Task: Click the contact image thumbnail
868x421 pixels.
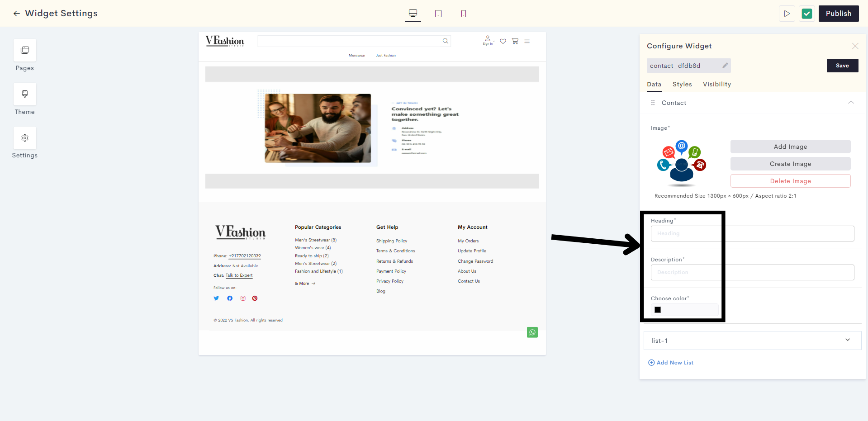Action: point(682,163)
